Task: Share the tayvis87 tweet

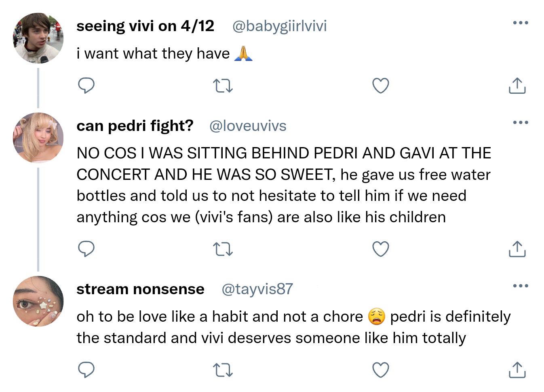Action: point(517,369)
